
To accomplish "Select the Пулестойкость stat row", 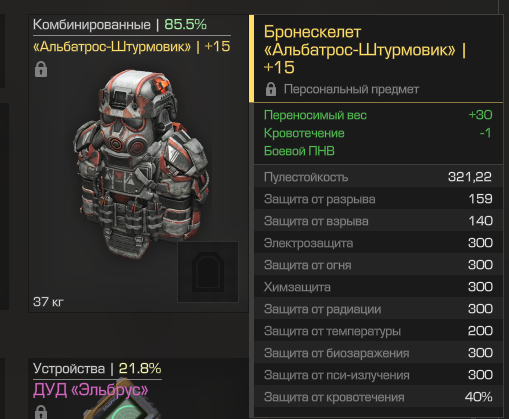I will coord(378,177).
